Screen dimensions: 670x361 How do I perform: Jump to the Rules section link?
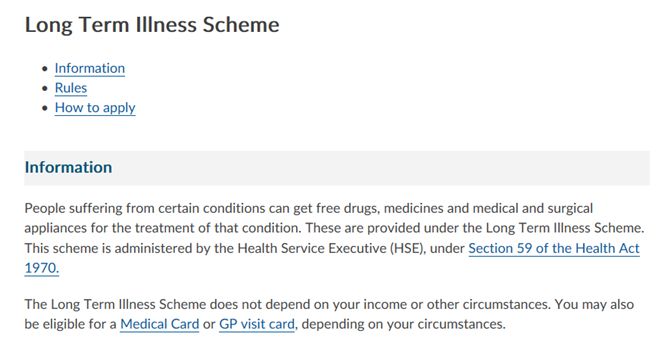[x=71, y=88]
